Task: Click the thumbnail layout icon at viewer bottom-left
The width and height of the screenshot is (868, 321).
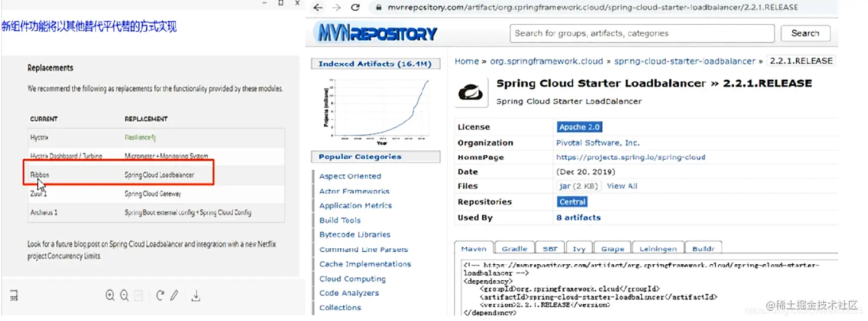Action: (x=14, y=296)
